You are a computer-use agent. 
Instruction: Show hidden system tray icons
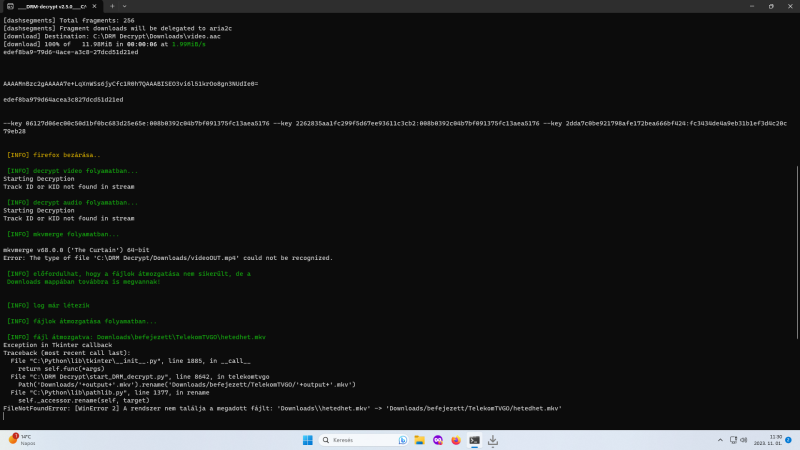(720, 440)
